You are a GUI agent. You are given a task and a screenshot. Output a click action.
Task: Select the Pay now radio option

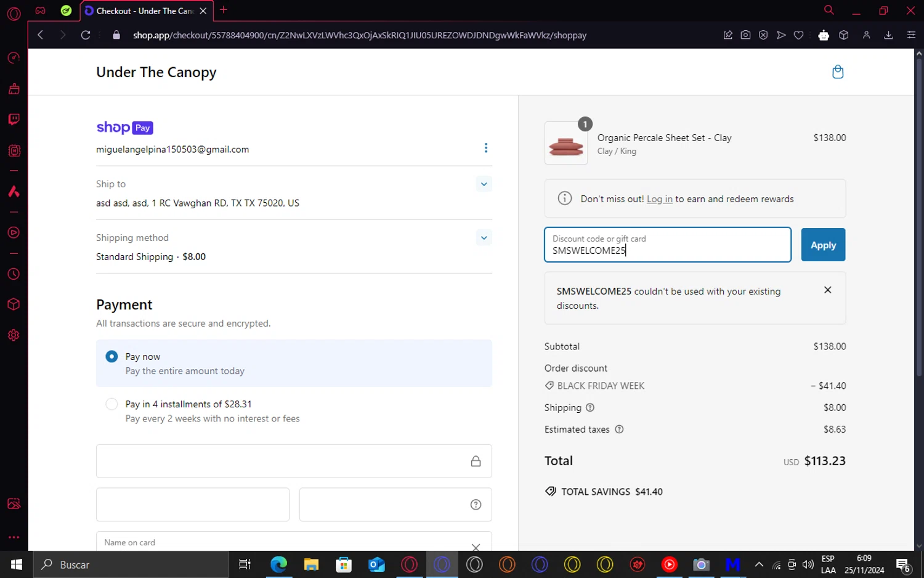coord(111,356)
